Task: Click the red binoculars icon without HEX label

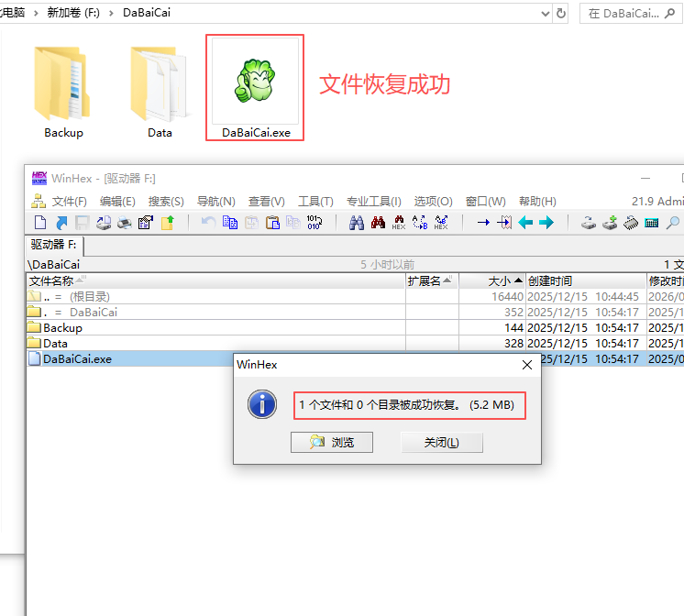Action: 378,223
